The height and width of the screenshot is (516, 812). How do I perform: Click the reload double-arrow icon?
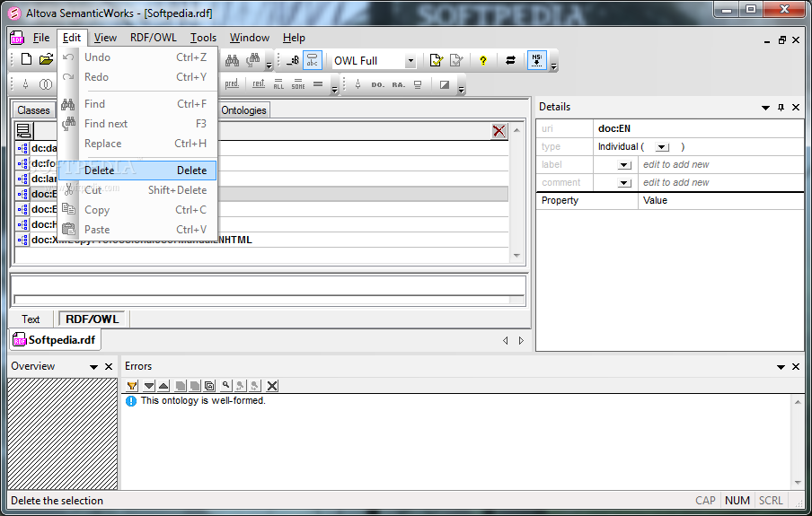point(510,60)
